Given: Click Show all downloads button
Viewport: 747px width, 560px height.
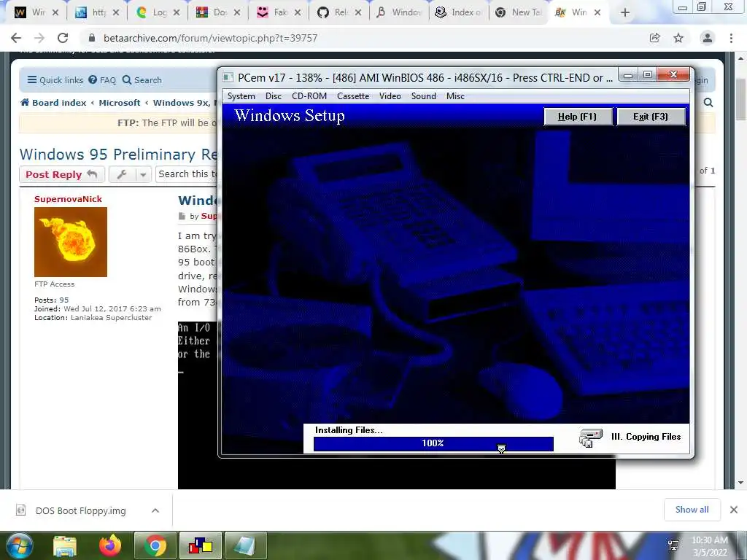Looking at the screenshot, I should (692, 510).
